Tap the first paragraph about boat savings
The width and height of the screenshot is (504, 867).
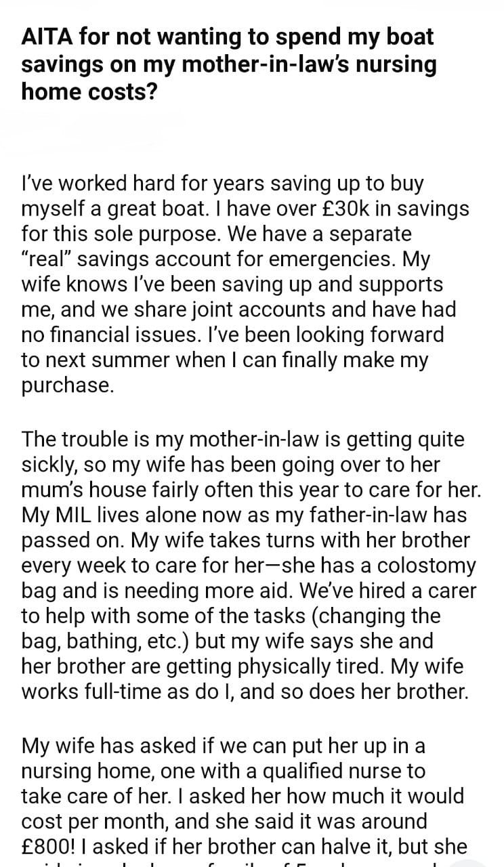tap(245, 284)
